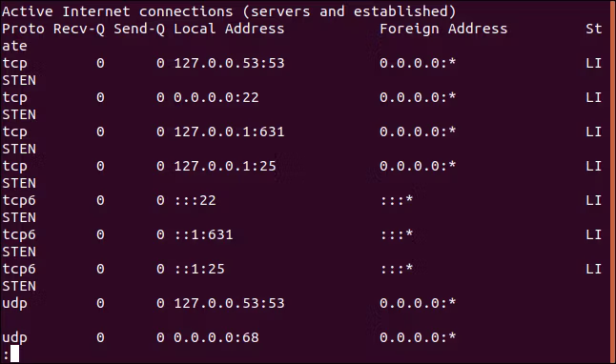Image resolution: width=616 pixels, height=364 pixels.
Task: Select the :::22 tcp6 local address
Action: 195,200
